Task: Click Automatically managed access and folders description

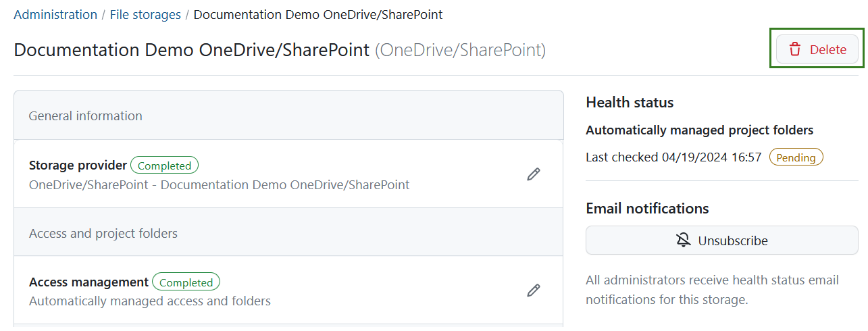Action: (150, 301)
